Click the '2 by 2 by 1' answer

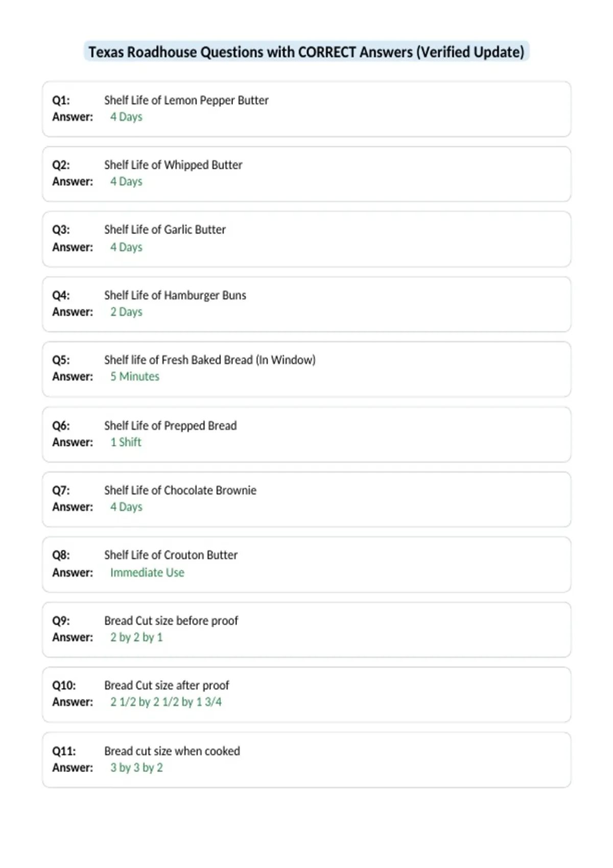[136, 637]
